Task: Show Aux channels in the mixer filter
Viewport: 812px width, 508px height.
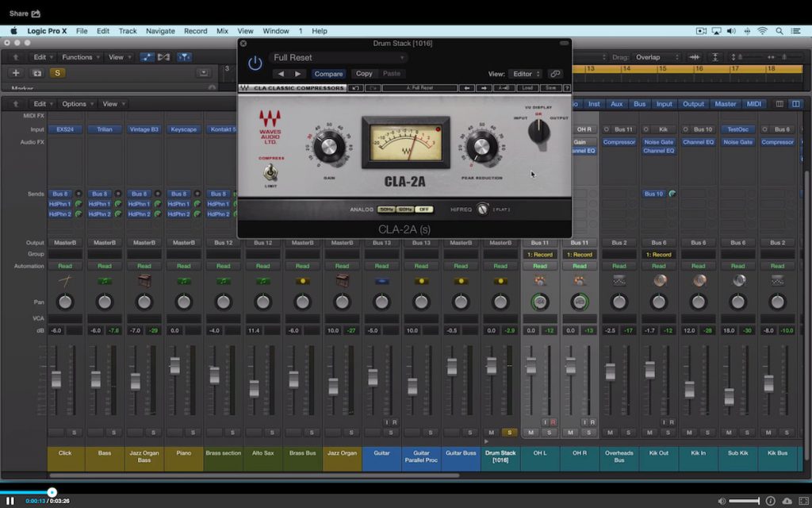Action: coord(616,104)
